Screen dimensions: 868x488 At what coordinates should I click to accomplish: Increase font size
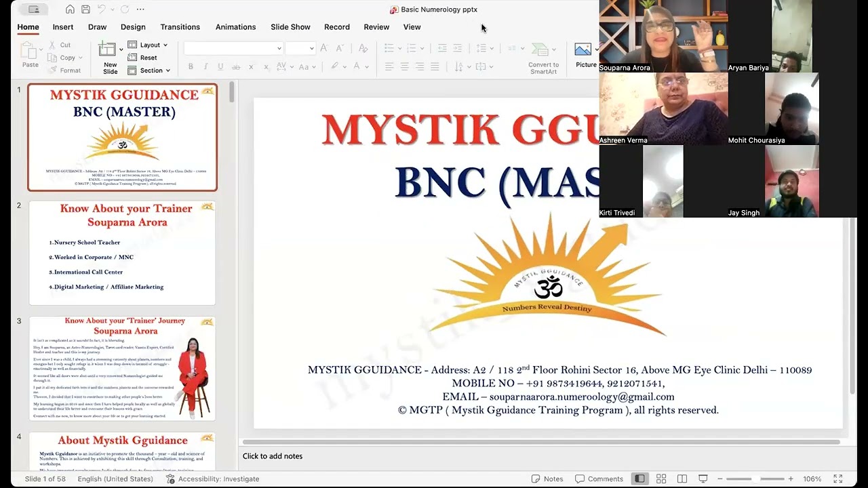tap(323, 48)
